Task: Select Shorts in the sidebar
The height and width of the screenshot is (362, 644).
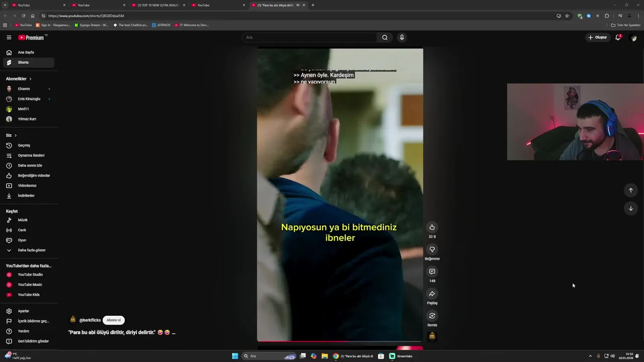Action: [x=28, y=62]
